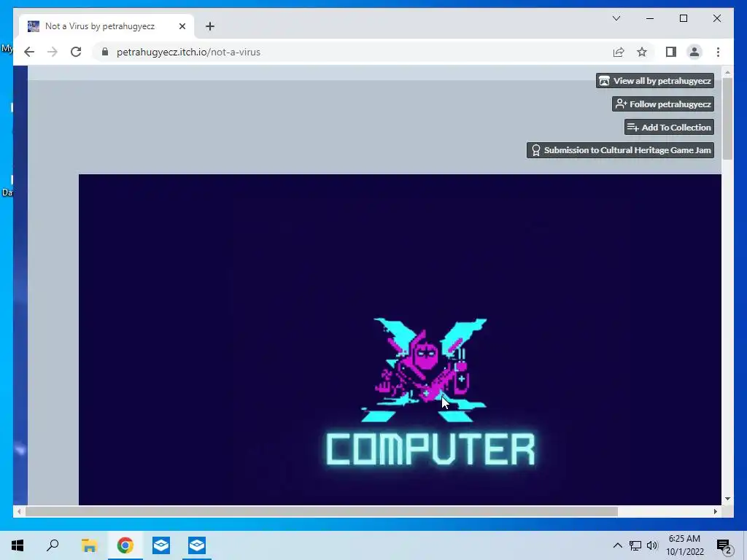Screen dimensions: 747x560
Task: Click scroll right arrow
Action: click(x=715, y=511)
